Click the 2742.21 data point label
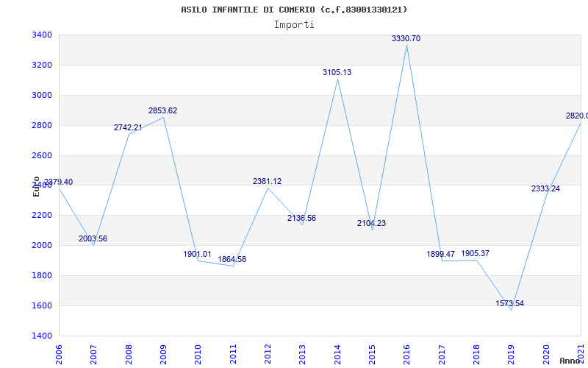588x368 pixels. coord(128,127)
